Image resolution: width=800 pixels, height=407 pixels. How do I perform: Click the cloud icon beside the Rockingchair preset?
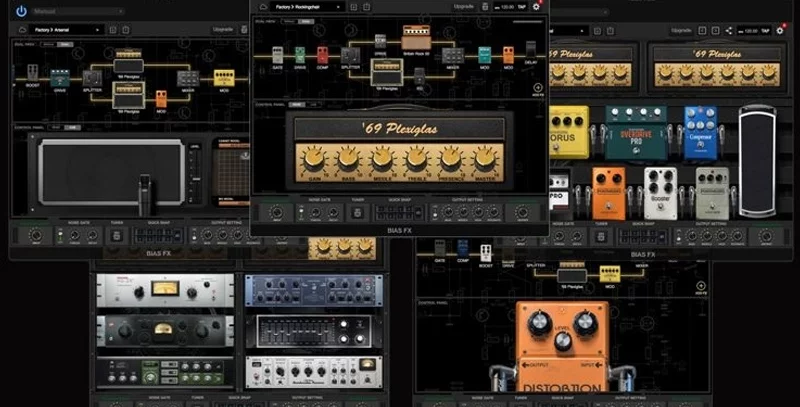point(263,7)
